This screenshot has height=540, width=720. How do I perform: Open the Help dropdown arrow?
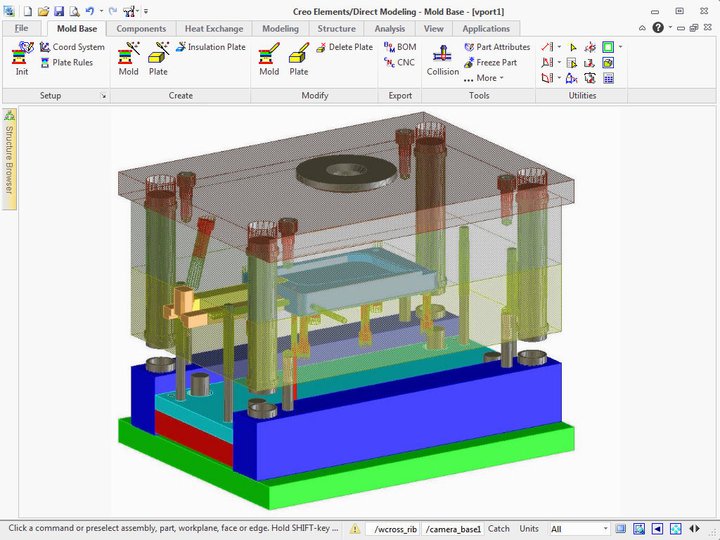[x=670, y=28]
